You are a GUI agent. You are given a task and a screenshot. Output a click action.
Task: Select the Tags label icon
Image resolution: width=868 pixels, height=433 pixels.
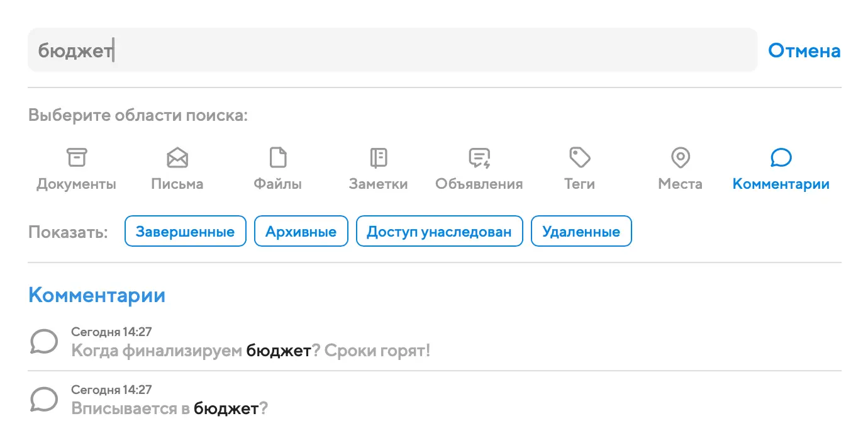(x=579, y=157)
